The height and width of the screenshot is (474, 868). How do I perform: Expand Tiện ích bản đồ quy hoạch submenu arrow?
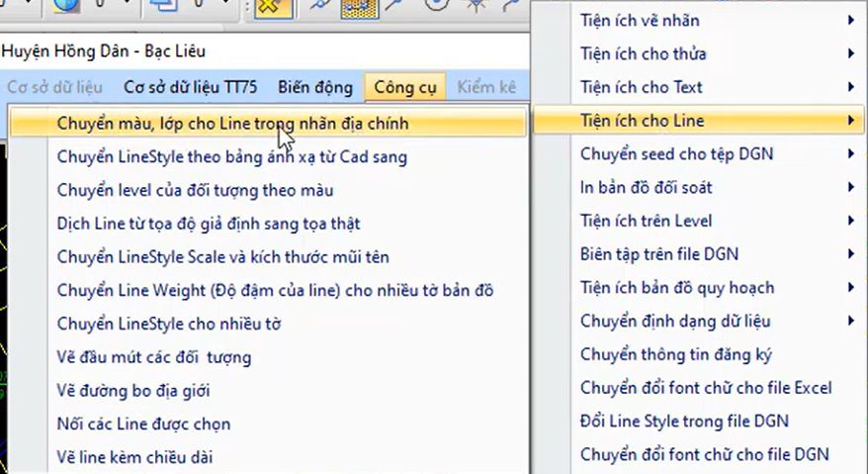(x=851, y=287)
